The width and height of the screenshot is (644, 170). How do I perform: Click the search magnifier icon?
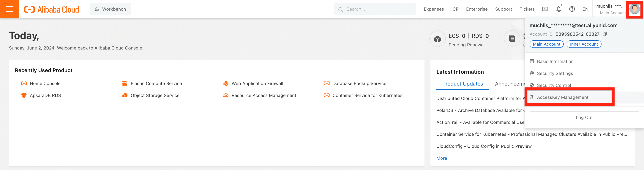tap(340, 10)
